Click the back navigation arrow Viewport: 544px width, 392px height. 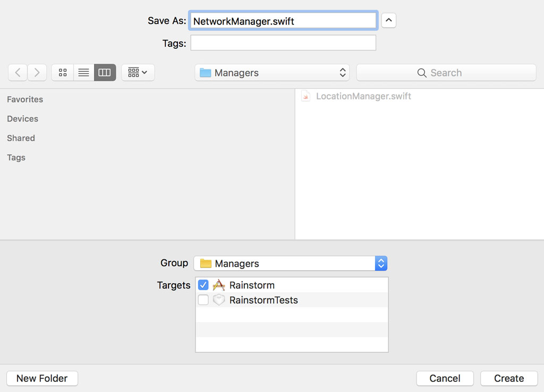18,72
